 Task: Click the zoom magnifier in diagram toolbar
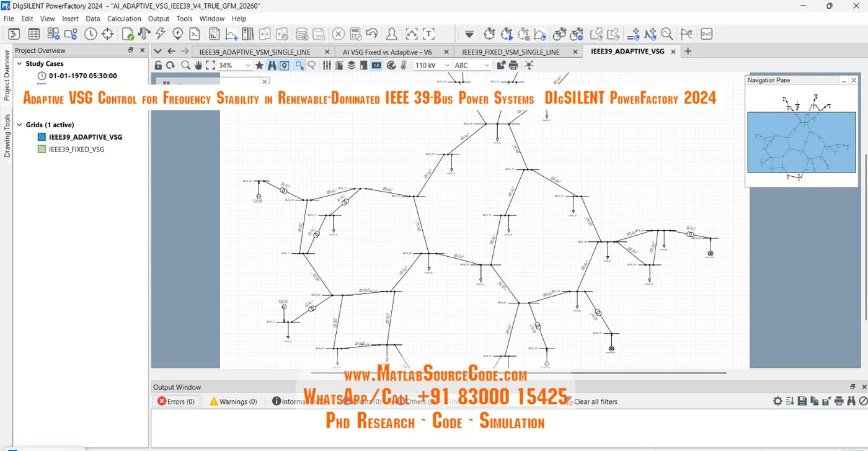pyautogui.click(x=185, y=65)
